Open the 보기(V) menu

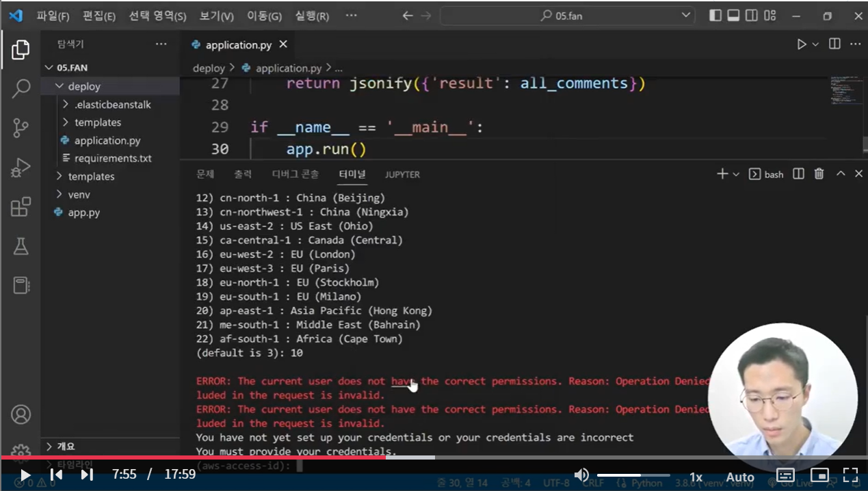tap(217, 16)
